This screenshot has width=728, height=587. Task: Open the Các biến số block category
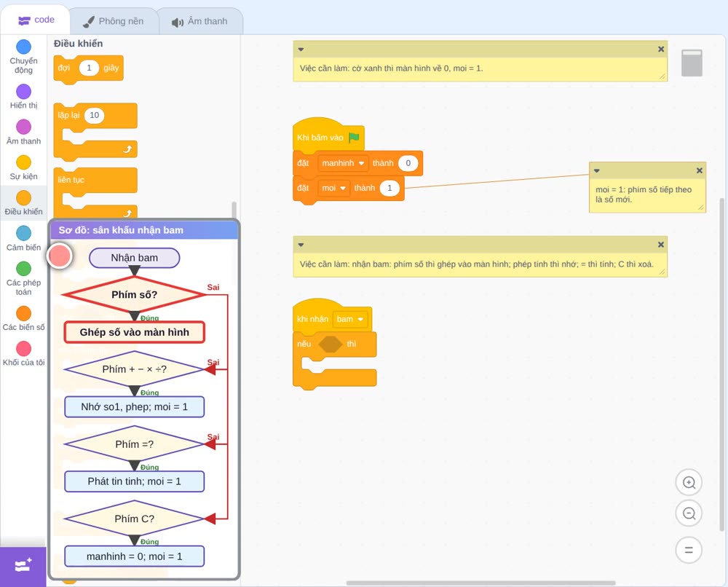[23, 318]
